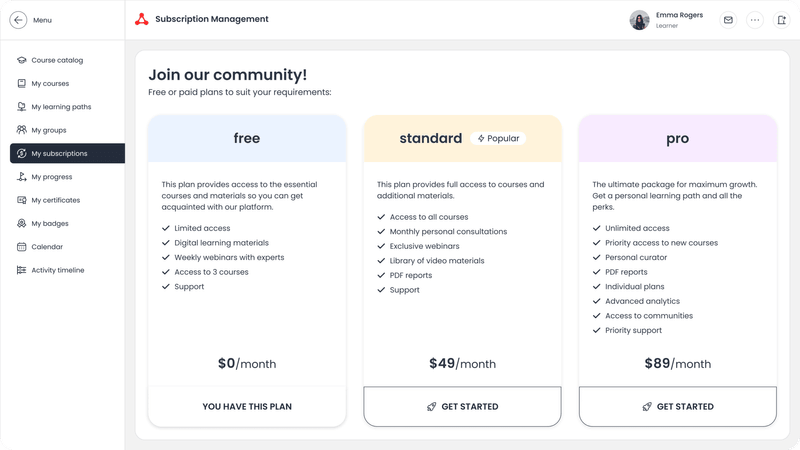View the Activity timeline
This screenshot has width=800, height=450.
tap(57, 270)
